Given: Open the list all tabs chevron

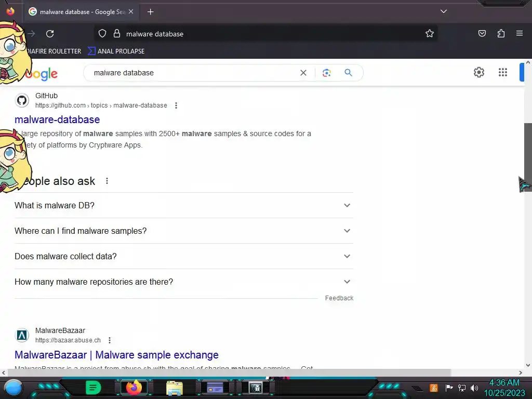Looking at the screenshot, I should click(444, 11).
